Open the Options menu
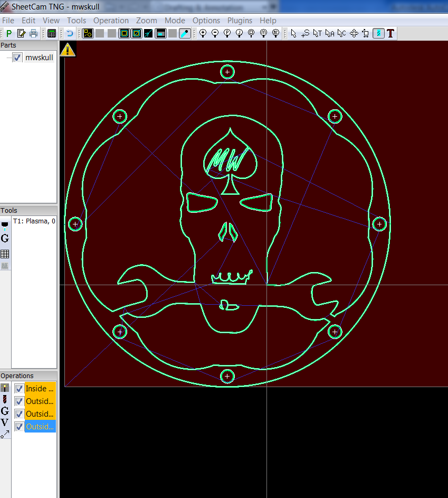This screenshot has width=448, height=498. [x=206, y=21]
